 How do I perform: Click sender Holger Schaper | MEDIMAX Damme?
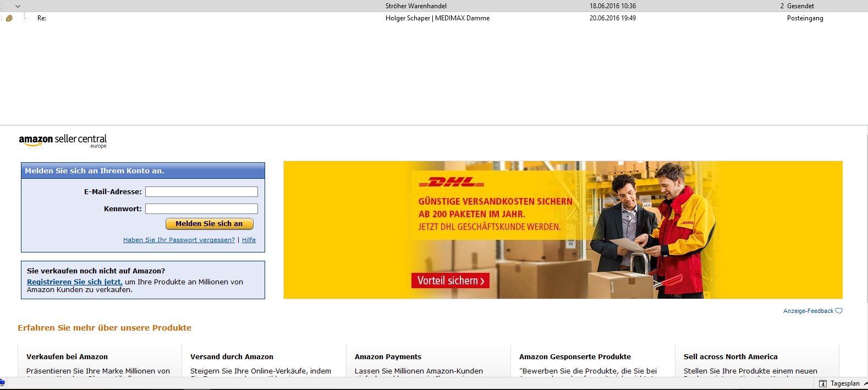coord(437,18)
